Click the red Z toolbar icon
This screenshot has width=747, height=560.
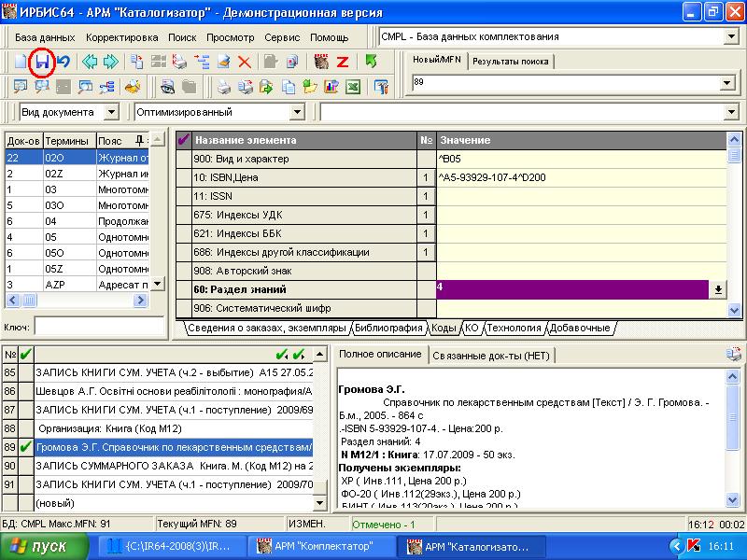[x=343, y=63]
